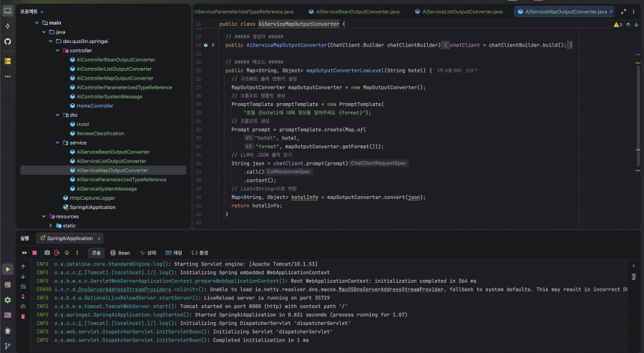The image size is (644, 353).
Task: Rerun SpringAiApplication with the green rerun icon
Action: pyautogui.click(x=24, y=253)
